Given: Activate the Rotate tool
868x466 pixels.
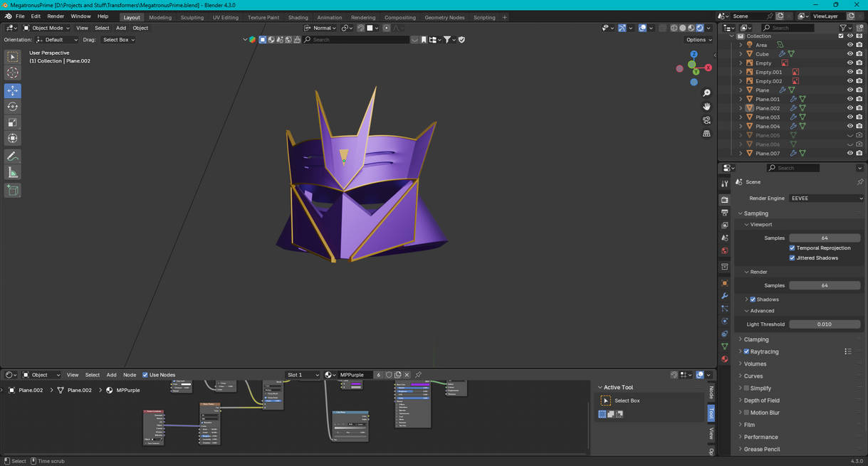Looking at the screenshot, I should tap(13, 107).
